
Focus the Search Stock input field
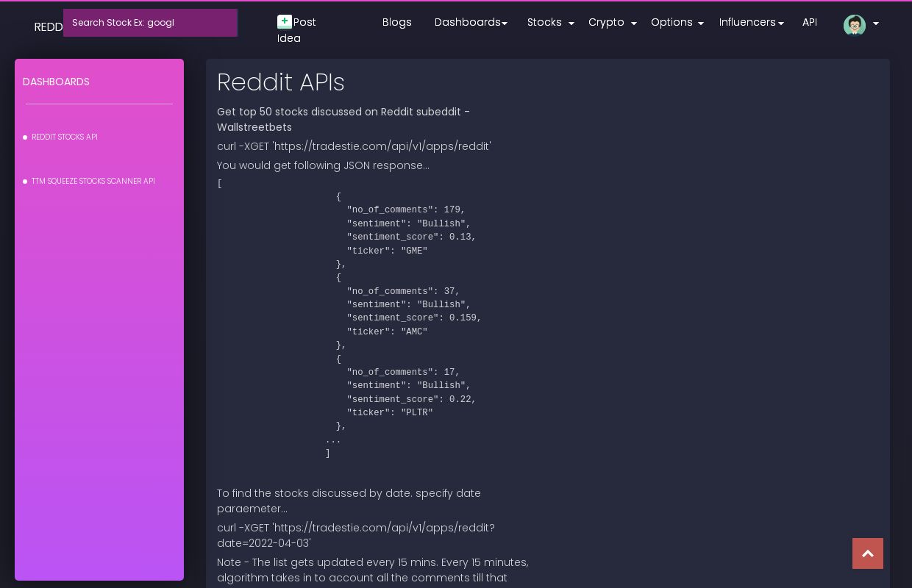(x=150, y=23)
